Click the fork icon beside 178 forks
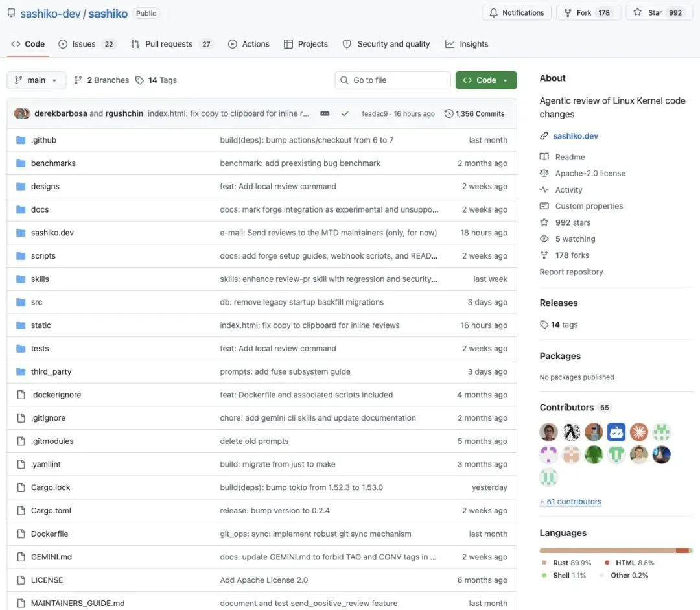The height and width of the screenshot is (610, 700). coord(544,255)
